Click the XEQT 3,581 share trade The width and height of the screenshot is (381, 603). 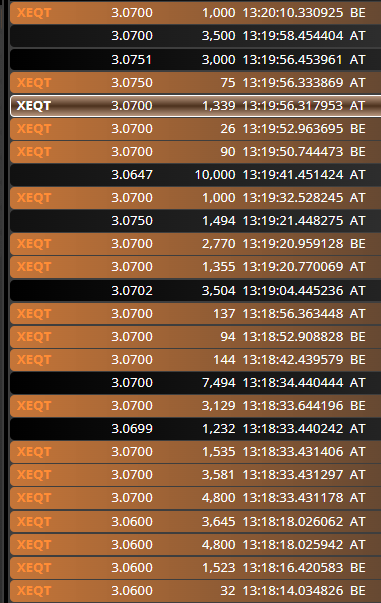pos(195,475)
